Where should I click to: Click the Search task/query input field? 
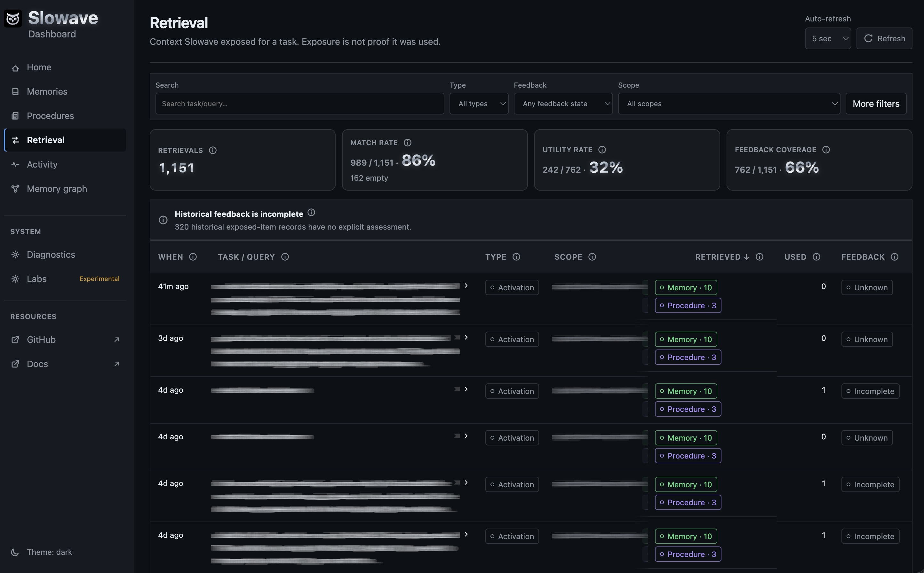pos(299,104)
